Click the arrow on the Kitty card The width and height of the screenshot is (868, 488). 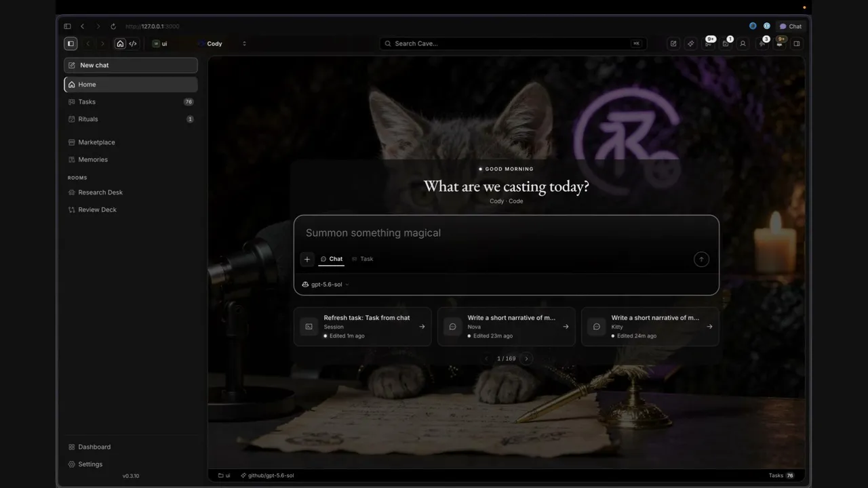709,327
